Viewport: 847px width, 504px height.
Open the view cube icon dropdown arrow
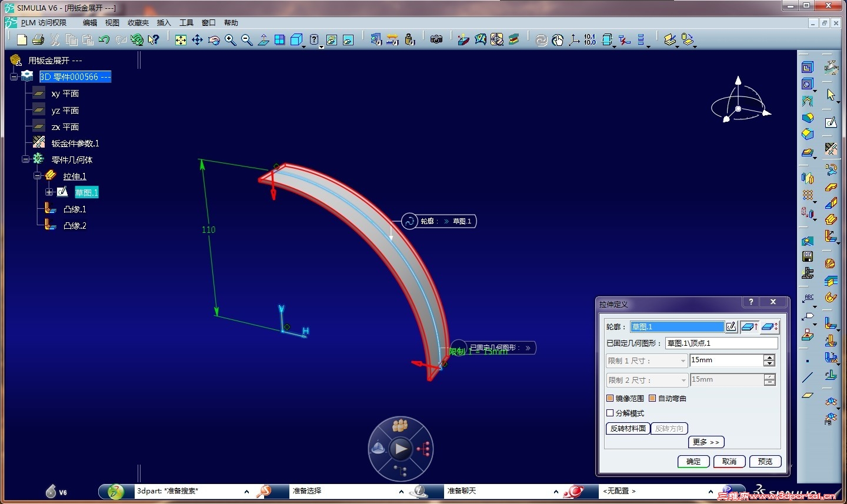coord(304,46)
